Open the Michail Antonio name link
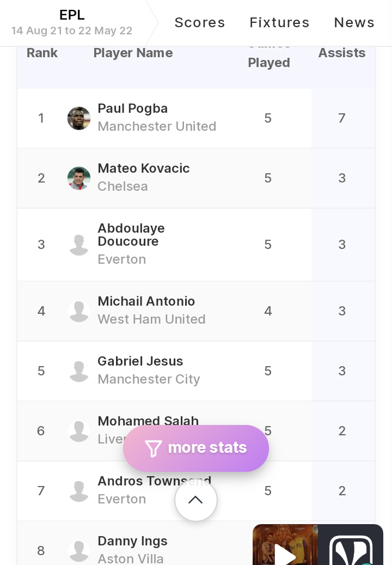This screenshot has width=392, height=565. [146, 301]
